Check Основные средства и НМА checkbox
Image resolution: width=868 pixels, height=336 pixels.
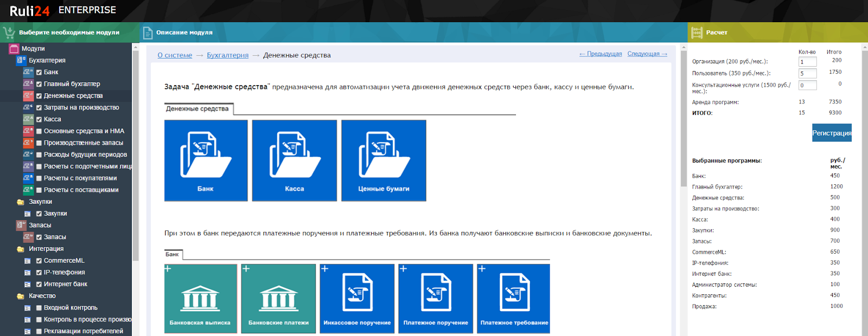point(39,131)
